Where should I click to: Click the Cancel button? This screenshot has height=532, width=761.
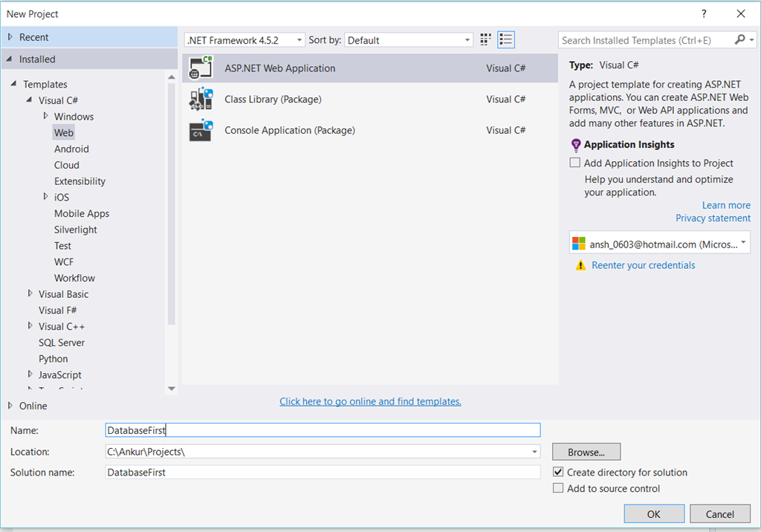coord(719,513)
